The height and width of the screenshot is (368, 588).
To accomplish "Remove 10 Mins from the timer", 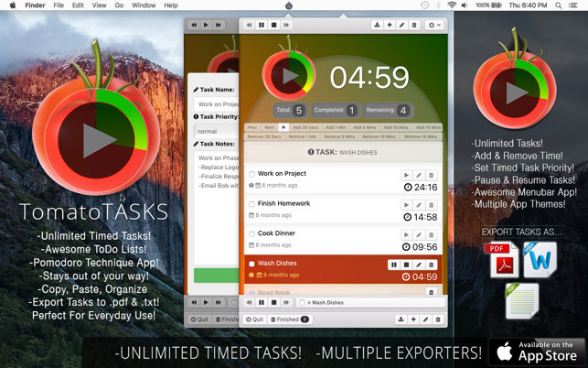I will [379, 136].
